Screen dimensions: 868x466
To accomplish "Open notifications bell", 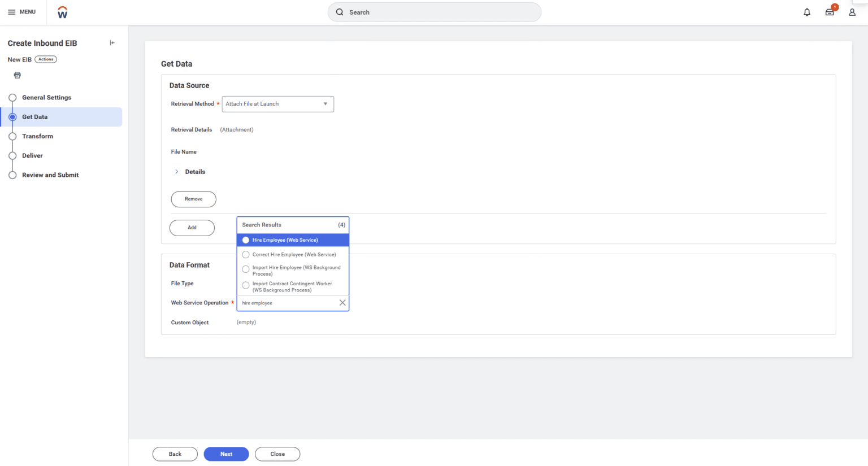I will pyautogui.click(x=807, y=11).
